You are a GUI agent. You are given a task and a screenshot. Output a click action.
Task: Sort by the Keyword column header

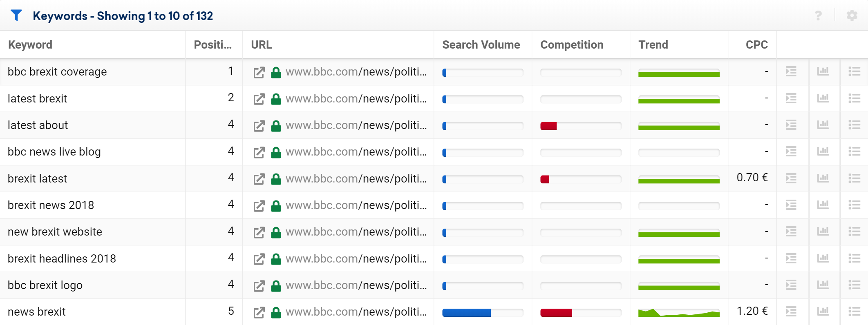tap(30, 45)
